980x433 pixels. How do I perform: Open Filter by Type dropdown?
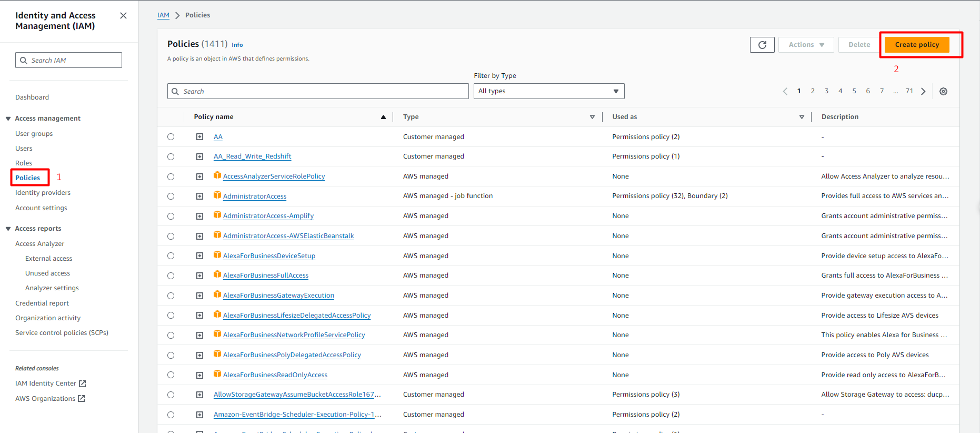point(549,91)
